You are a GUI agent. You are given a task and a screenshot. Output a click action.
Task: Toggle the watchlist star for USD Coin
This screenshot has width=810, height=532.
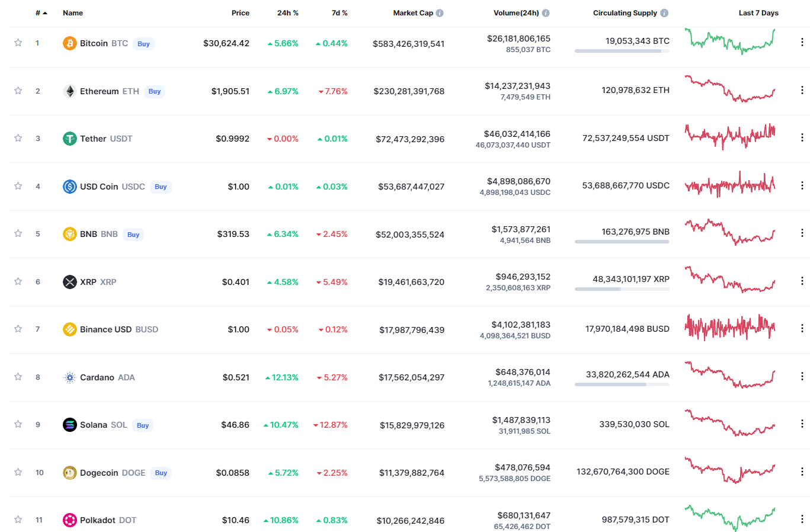coord(18,186)
